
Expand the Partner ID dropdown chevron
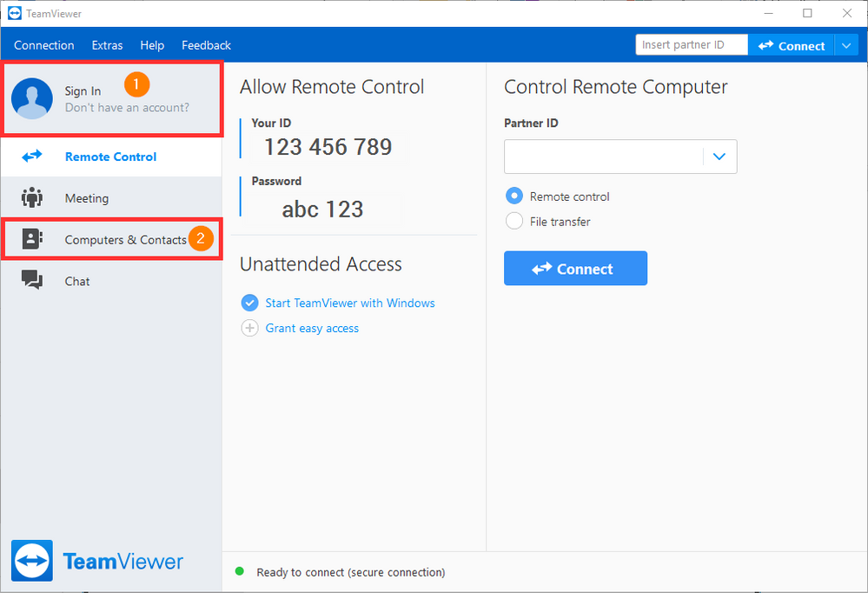tap(719, 157)
